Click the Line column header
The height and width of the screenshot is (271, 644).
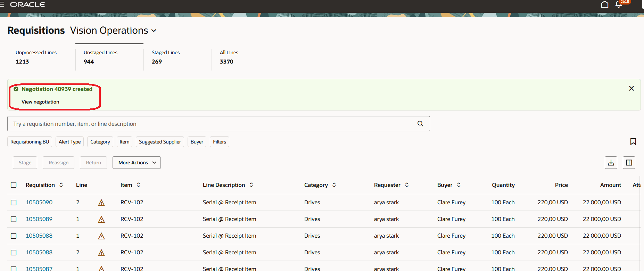pyautogui.click(x=82, y=185)
